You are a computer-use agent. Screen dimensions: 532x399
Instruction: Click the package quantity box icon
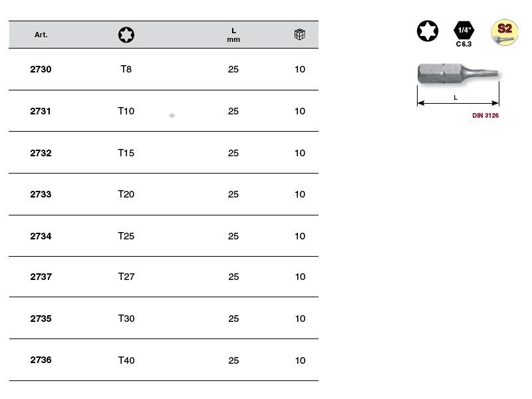point(300,35)
